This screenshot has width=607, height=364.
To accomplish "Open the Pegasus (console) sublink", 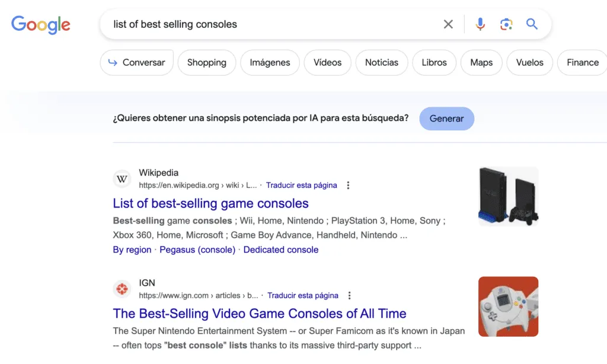I will point(197,250).
